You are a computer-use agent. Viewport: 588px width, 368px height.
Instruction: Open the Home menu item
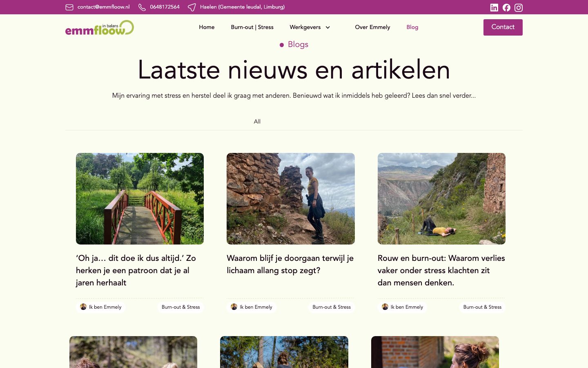click(207, 27)
